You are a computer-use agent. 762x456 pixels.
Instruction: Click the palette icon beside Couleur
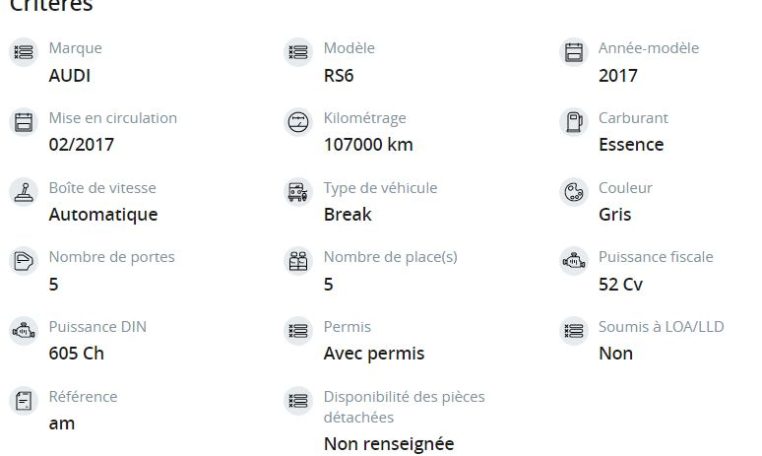click(574, 192)
